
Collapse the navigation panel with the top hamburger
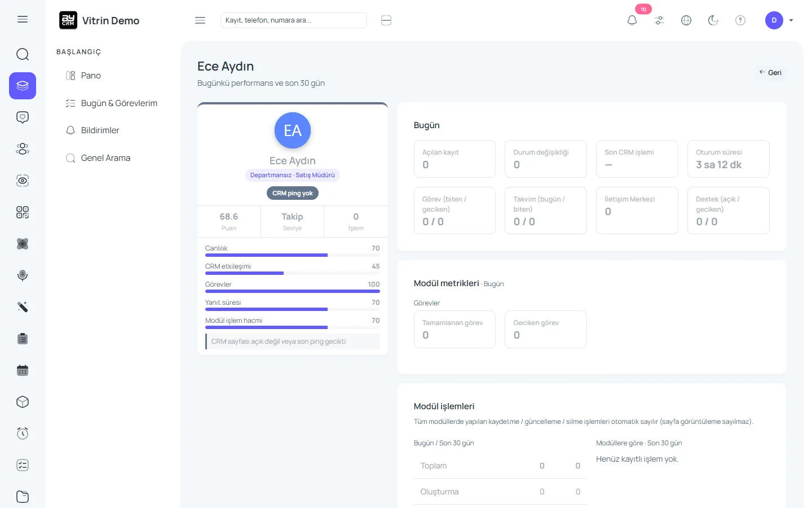pos(200,20)
